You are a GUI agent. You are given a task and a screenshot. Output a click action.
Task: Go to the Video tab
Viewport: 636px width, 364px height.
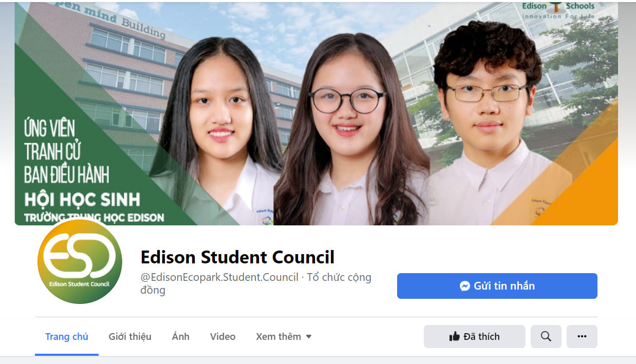tap(223, 337)
